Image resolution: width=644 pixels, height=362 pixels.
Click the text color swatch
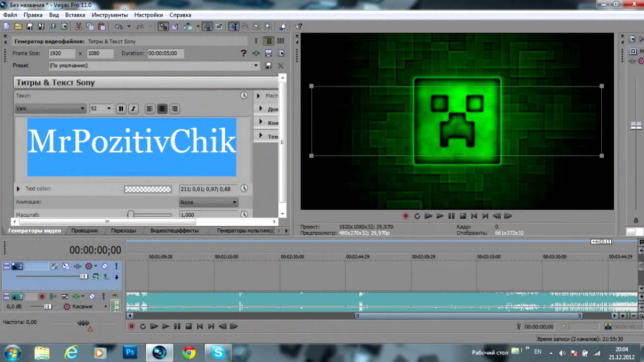click(x=148, y=189)
